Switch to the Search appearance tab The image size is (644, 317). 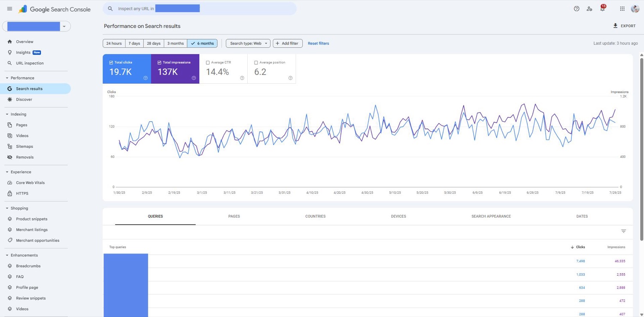point(491,216)
